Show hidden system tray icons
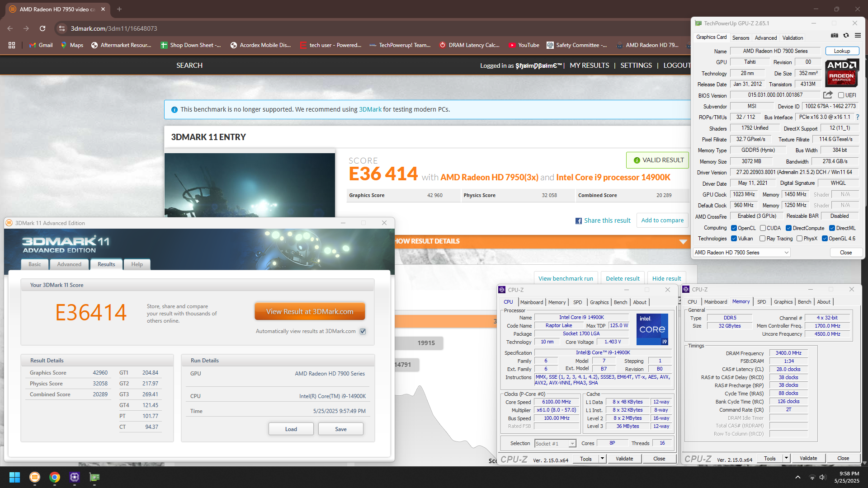 click(798, 477)
